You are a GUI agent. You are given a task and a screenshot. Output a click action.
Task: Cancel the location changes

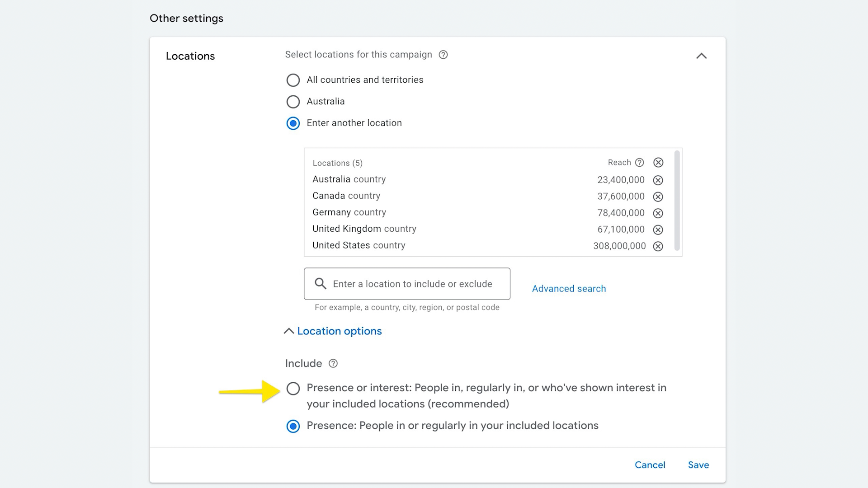650,465
